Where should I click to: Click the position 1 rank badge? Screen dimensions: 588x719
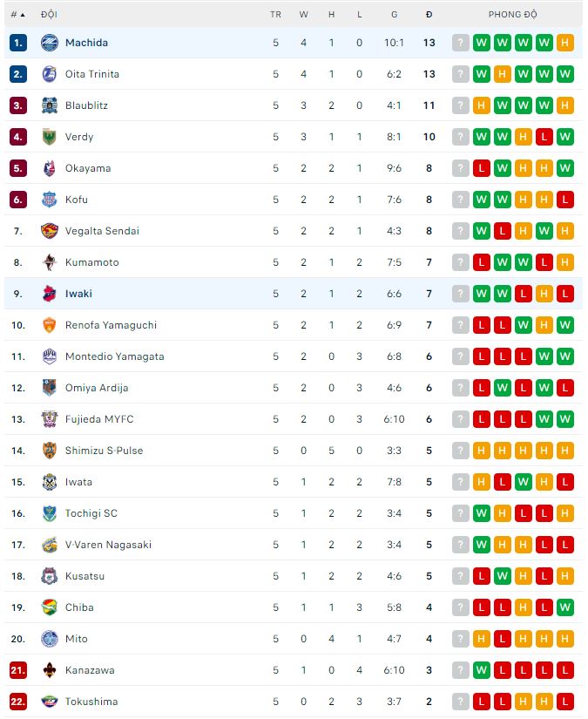(x=18, y=43)
